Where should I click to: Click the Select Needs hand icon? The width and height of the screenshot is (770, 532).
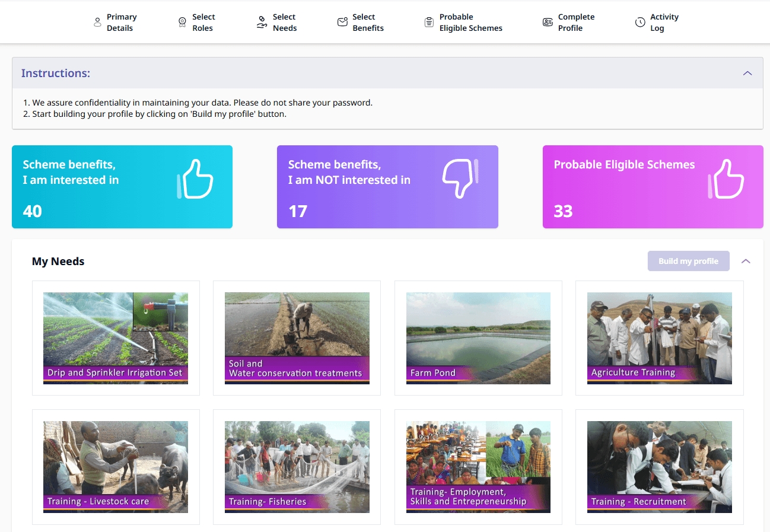(x=262, y=23)
